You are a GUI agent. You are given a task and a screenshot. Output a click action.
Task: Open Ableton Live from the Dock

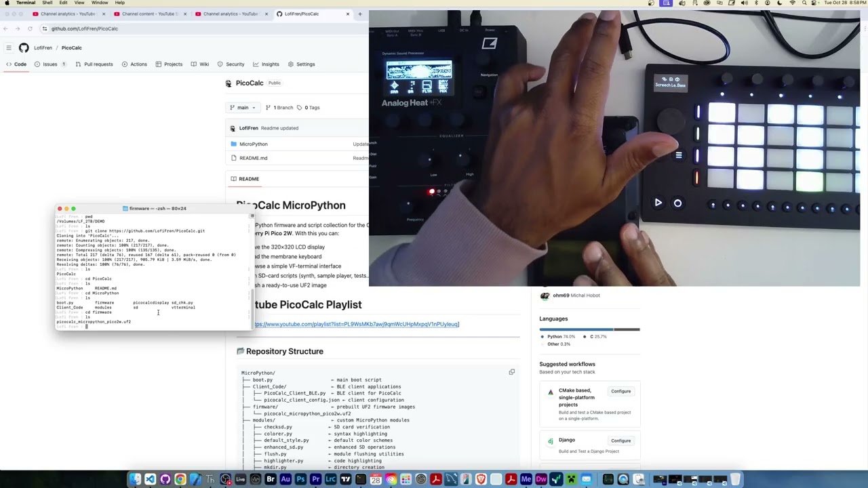[240, 480]
